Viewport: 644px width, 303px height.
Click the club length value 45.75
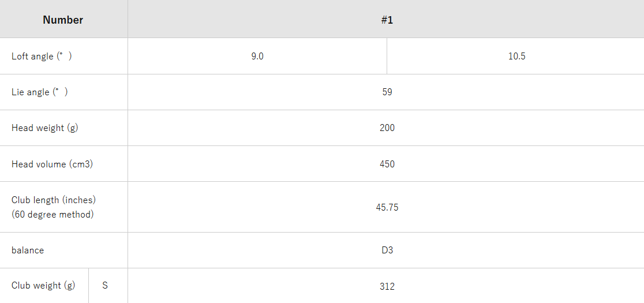click(387, 208)
